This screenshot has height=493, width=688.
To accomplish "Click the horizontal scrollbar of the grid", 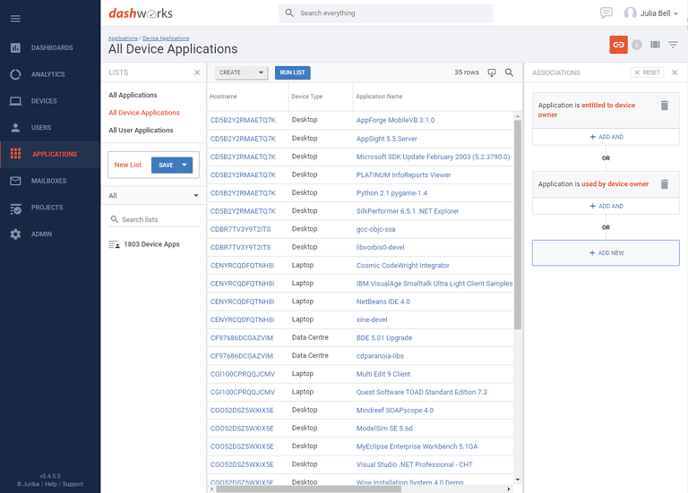I will [x=308, y=489].
